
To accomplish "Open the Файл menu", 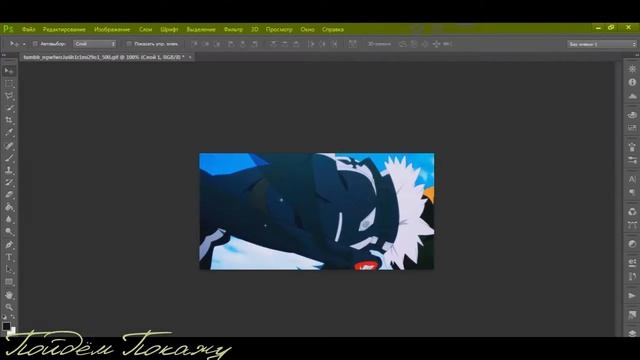I will point(29,29).
